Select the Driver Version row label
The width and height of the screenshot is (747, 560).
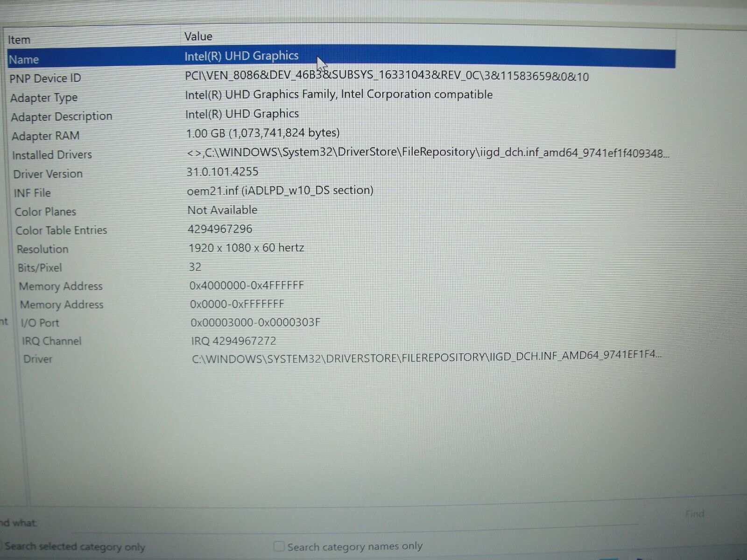48,174
